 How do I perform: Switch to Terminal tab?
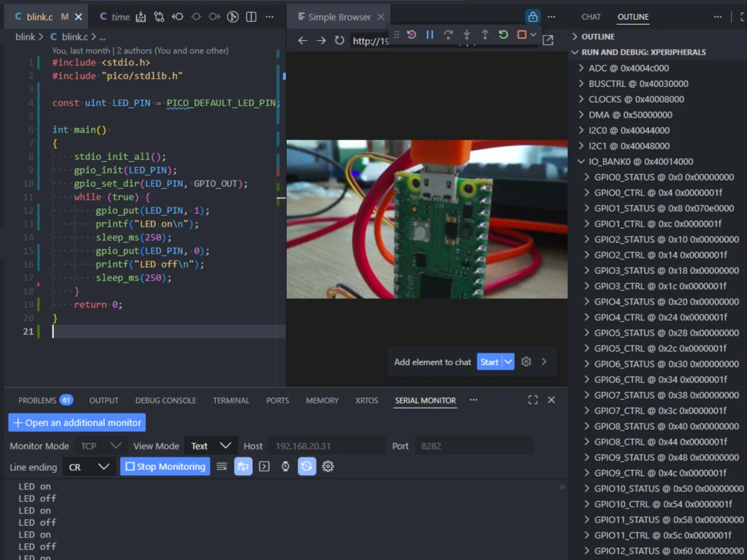pos(231,401)
